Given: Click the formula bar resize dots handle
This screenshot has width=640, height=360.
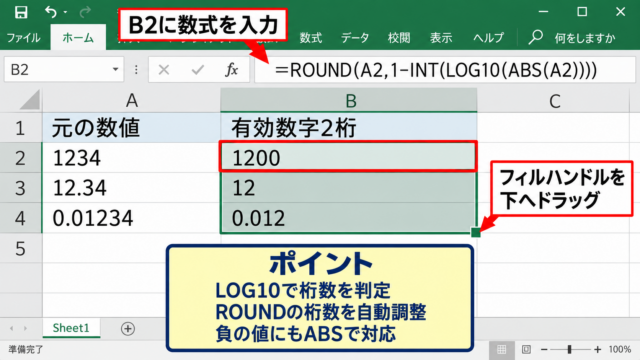Looking at the screenshot, I should pos(136,70).
